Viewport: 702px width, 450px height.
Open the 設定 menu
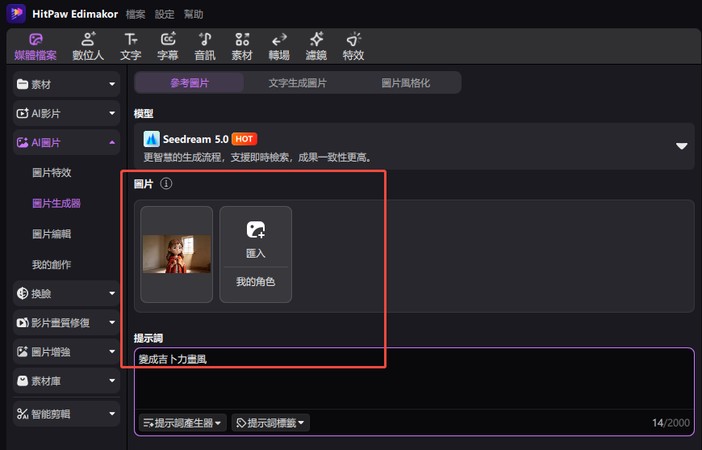[164, 14]
